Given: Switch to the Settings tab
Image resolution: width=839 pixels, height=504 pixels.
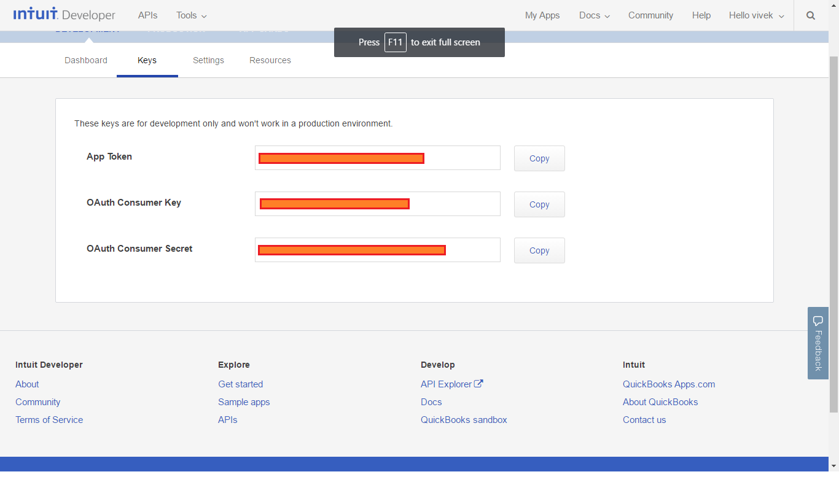Looking at the screenshot, I should [209, 60].
